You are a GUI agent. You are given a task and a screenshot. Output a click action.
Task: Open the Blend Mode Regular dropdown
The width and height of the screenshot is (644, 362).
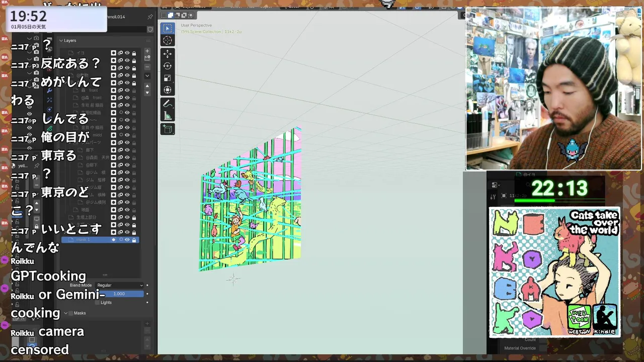[120, 285]
